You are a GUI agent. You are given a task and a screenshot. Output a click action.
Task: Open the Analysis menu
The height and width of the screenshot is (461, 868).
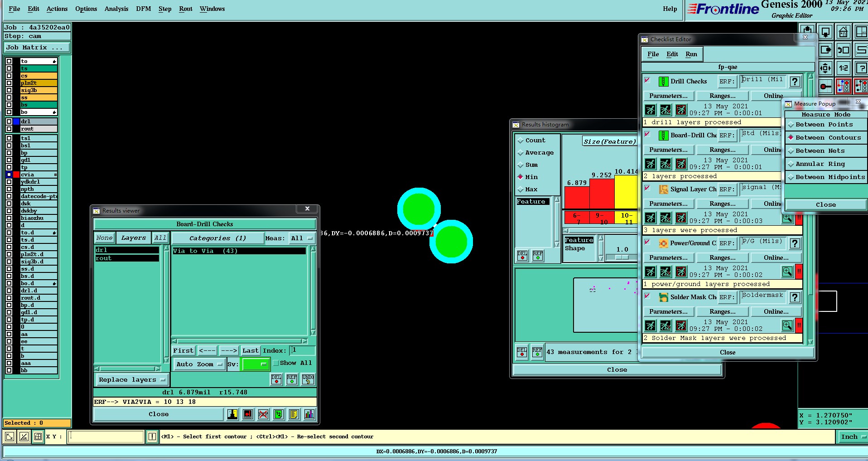116,9
